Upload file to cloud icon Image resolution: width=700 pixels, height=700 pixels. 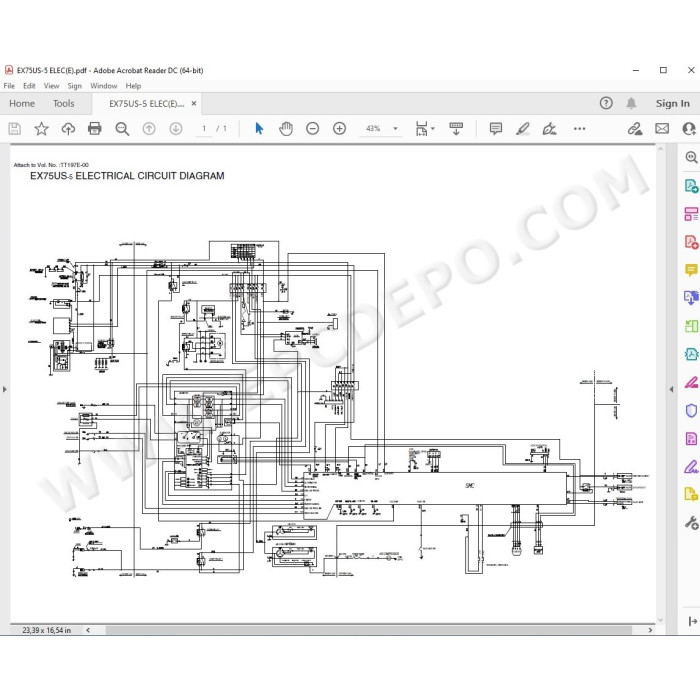pyautogui.click(x=68, y=129)
